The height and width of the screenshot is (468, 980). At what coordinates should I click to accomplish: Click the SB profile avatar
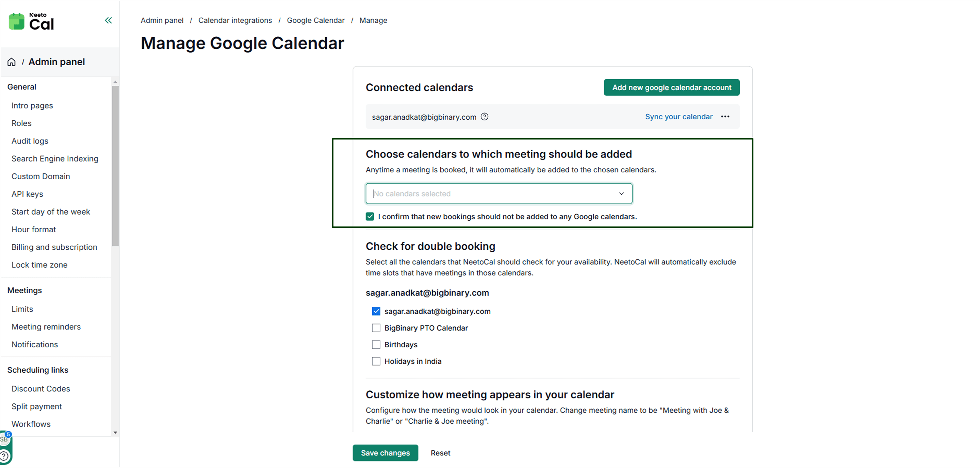(x=4, y=439)
